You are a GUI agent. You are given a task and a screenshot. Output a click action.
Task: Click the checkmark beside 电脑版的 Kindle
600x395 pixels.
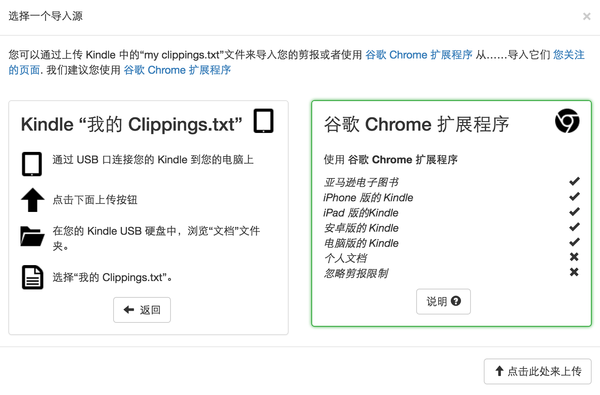coord(574,242)
